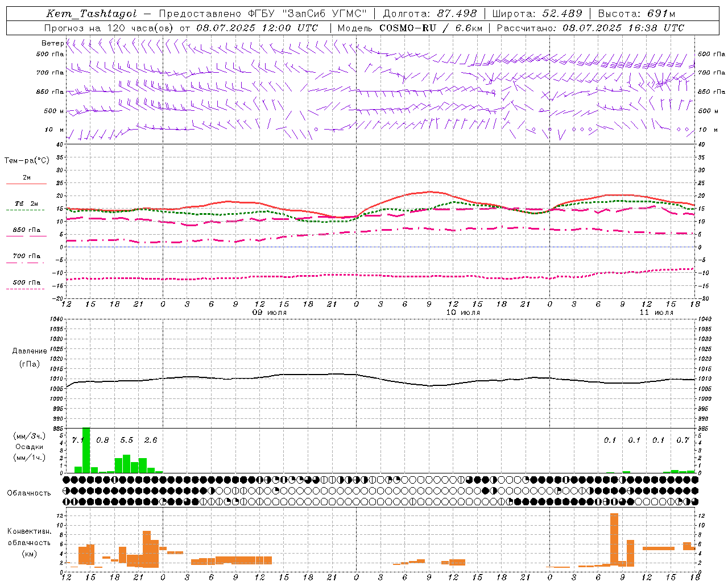This screenshot has height=582, width=728.
Task: Click the 'Долгота: 87.498' longitude value
Action: pos(430,14)
